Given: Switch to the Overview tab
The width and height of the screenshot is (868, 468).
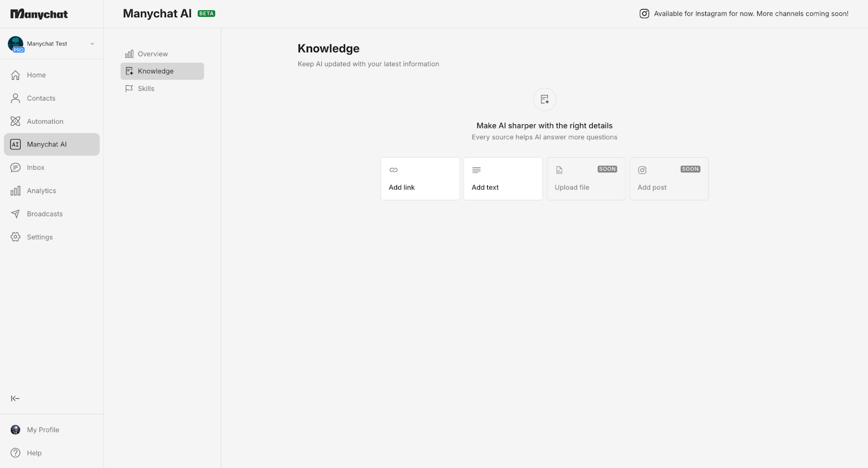Looking at the screenshot, I should (152, 54).
